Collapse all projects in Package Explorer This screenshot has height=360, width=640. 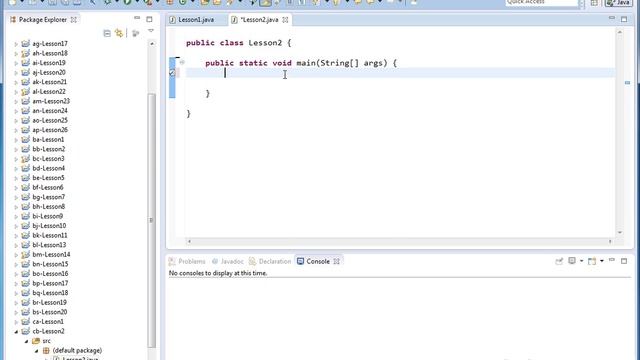coord(107,33)
